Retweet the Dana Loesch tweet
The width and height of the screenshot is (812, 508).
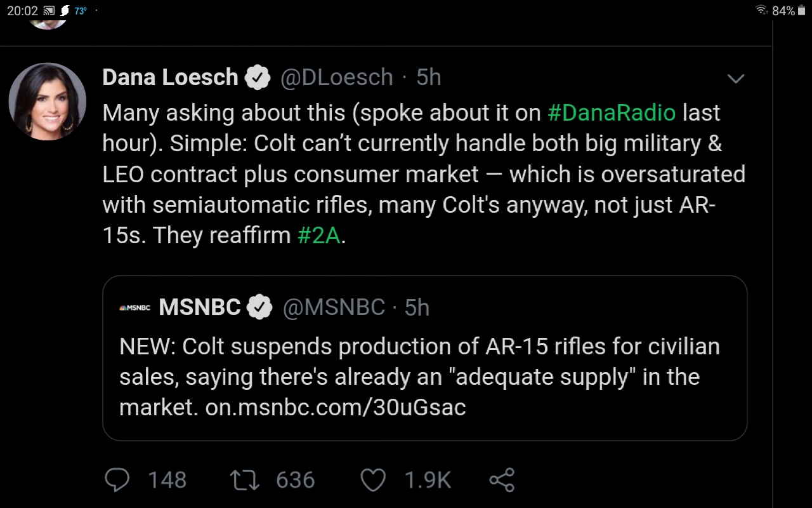coord(245,480)
